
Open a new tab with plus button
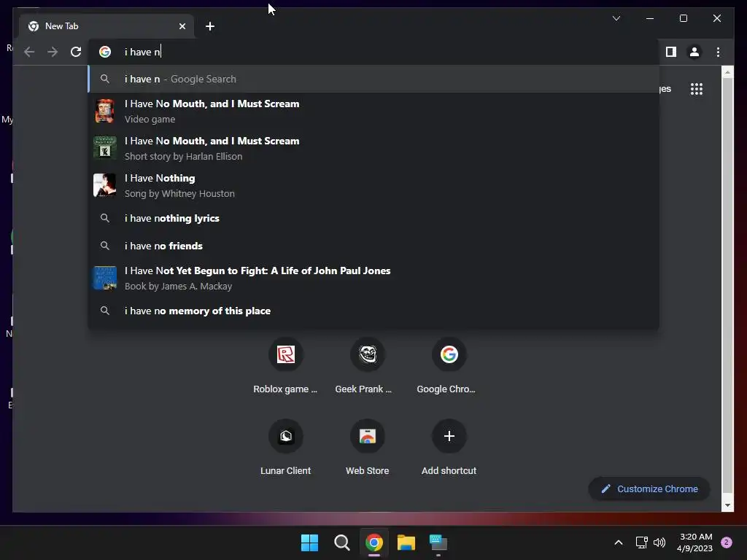[x=209, y=26]
